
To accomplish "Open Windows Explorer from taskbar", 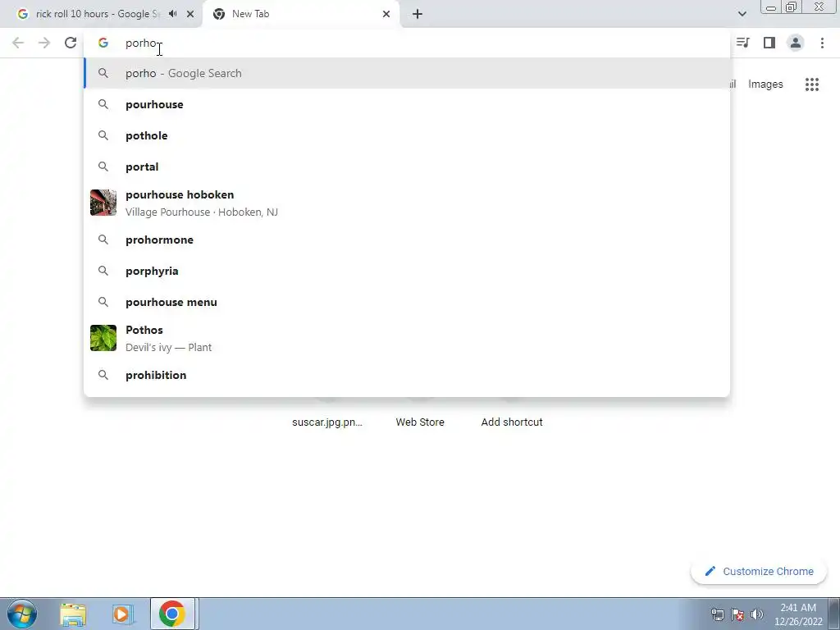I will [x=73, y=614].
